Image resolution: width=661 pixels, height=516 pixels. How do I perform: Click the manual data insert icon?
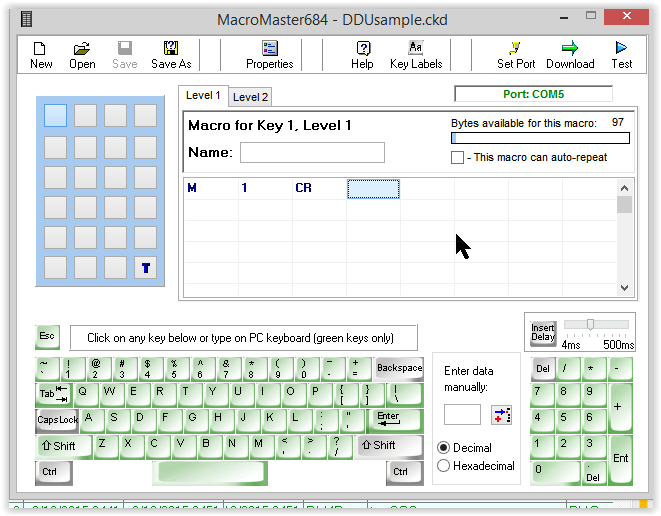[501, 415]
